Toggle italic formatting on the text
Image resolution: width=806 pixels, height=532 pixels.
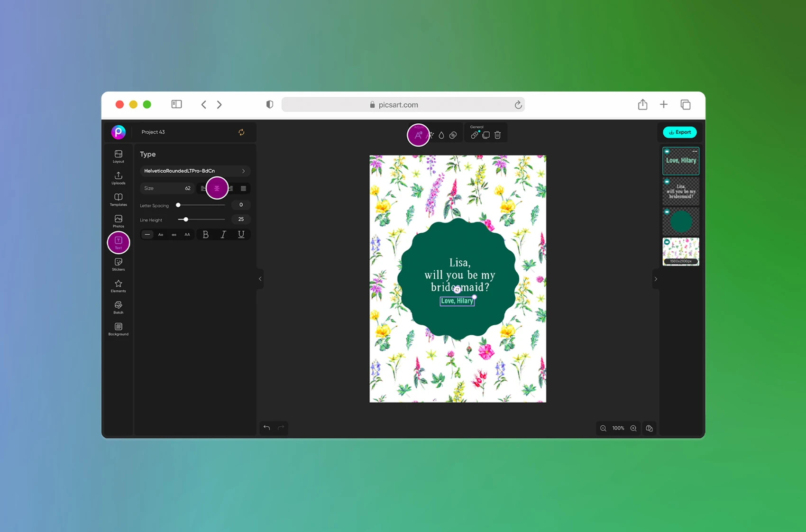coord(223,234)
